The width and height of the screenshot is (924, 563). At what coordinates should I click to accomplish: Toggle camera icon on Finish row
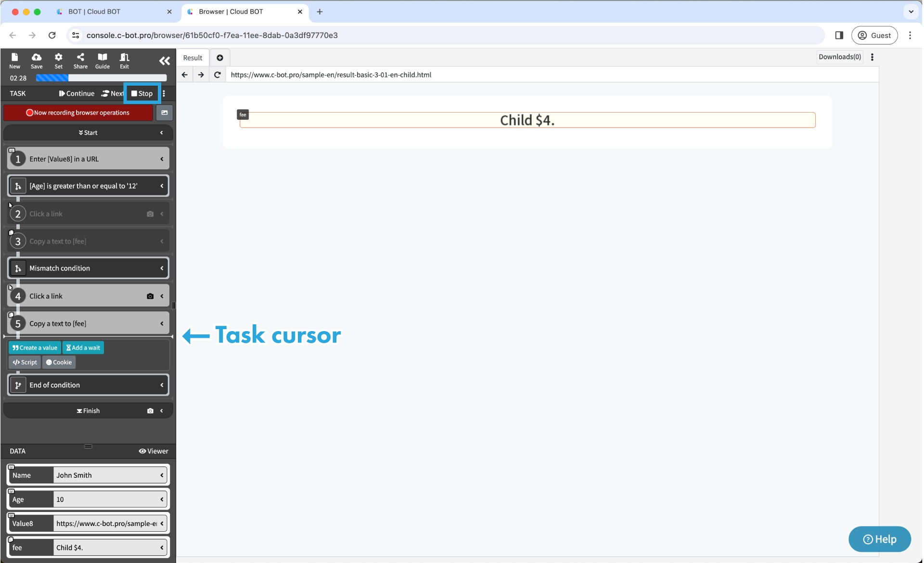coord(150,411)
